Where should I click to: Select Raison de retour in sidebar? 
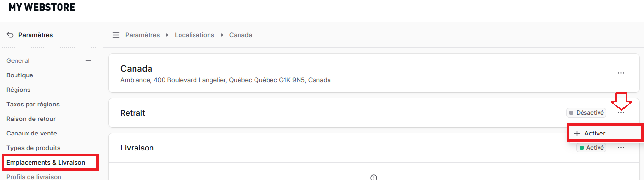[31, 119]
